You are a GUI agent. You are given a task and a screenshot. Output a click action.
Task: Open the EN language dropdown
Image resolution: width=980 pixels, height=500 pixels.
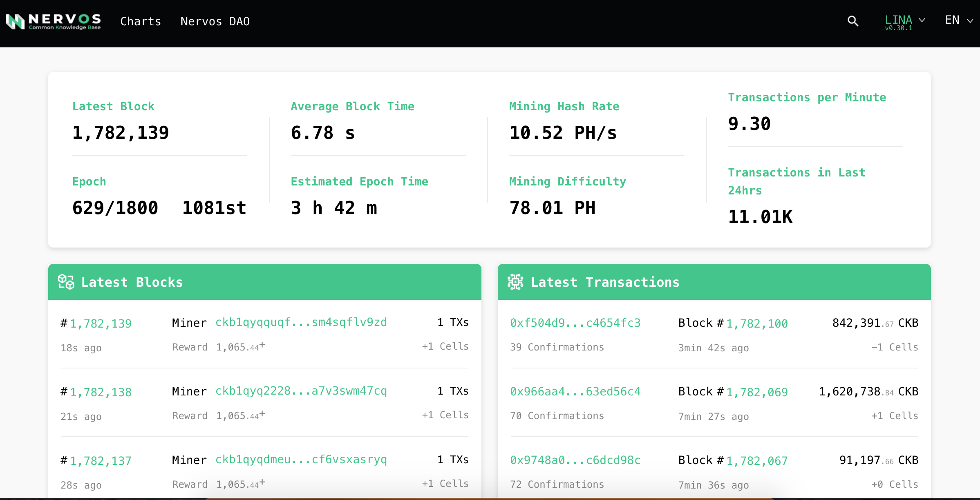pos(952,20)
